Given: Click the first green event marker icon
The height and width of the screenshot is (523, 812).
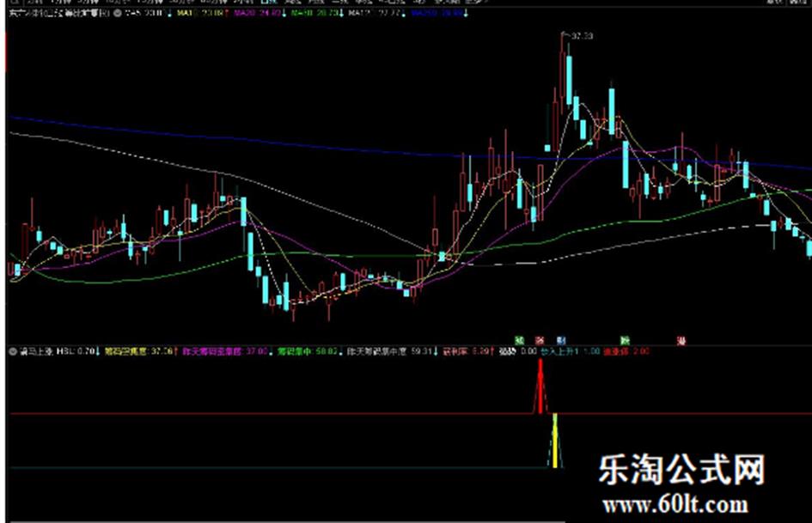Looking at the screenshot, I should click(519, 340).
